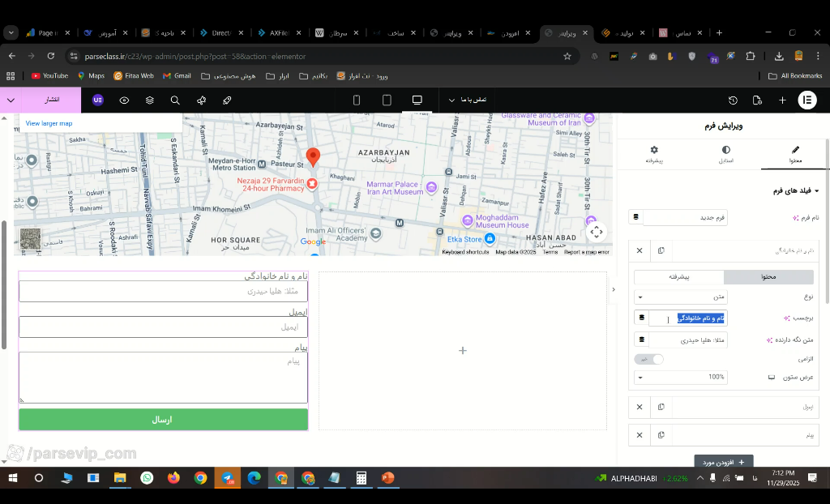Click the Report a map error link

point(587,252)
